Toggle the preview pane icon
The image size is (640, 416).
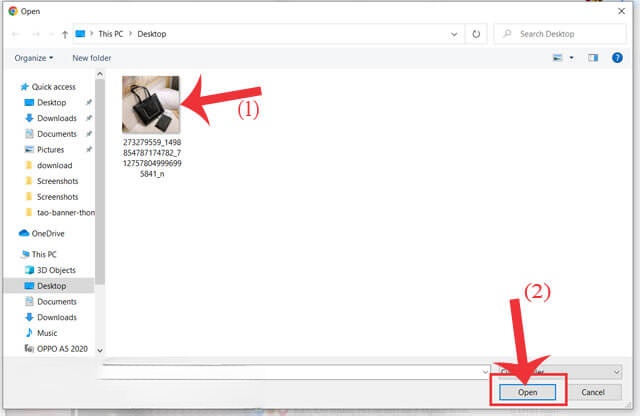pyautogui.click(x=593, y=58)
